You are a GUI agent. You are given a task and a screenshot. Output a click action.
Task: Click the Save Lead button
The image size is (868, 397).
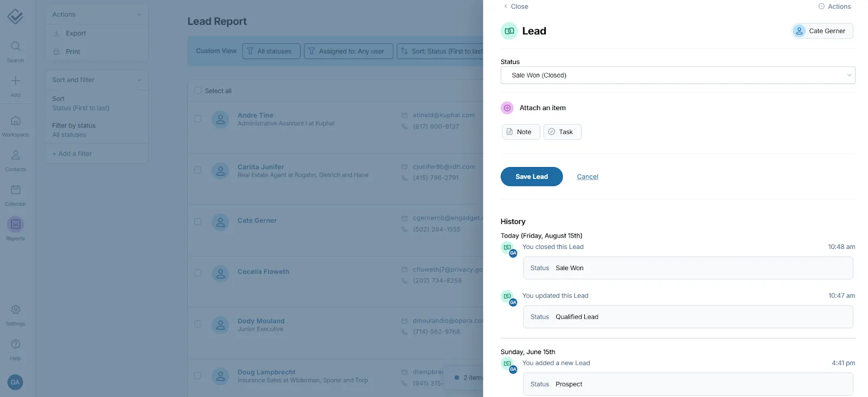[x=532, y=177]
